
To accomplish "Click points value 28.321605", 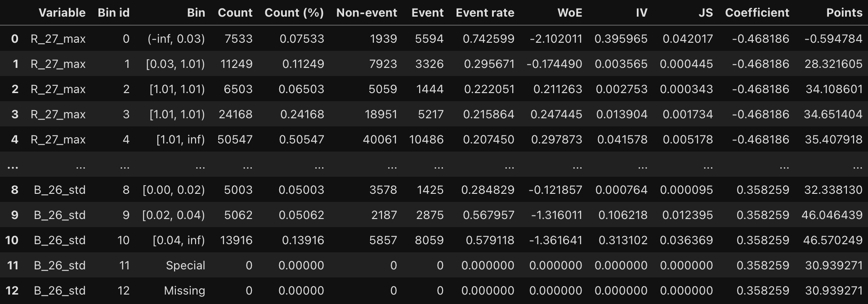I will [x=833, y=64].
